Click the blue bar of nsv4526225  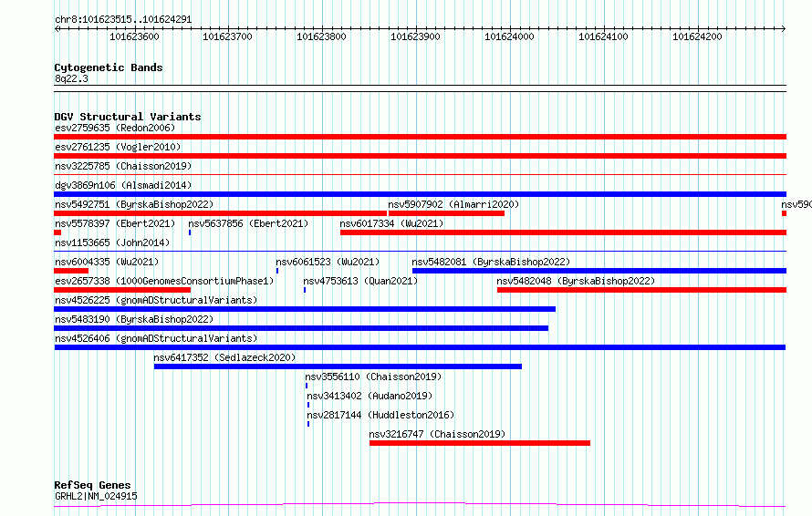[x=305, y=309]
